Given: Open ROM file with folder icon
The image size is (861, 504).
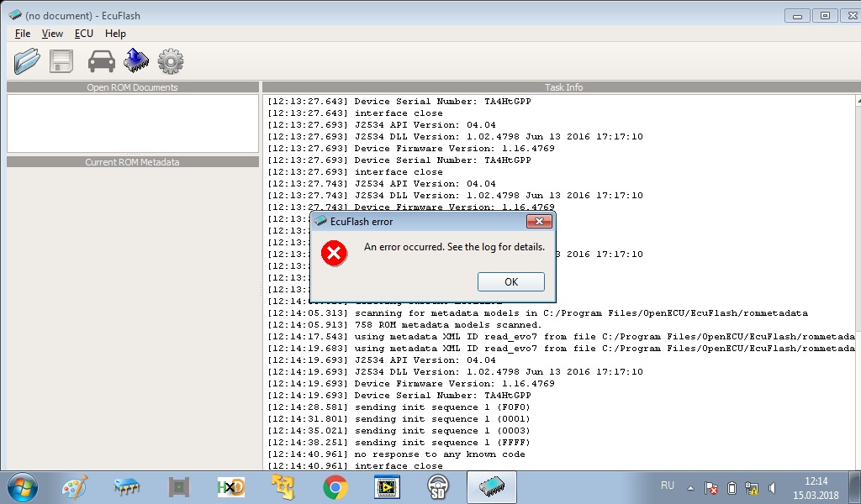Looking at the screenshot, I should (27, 60).
